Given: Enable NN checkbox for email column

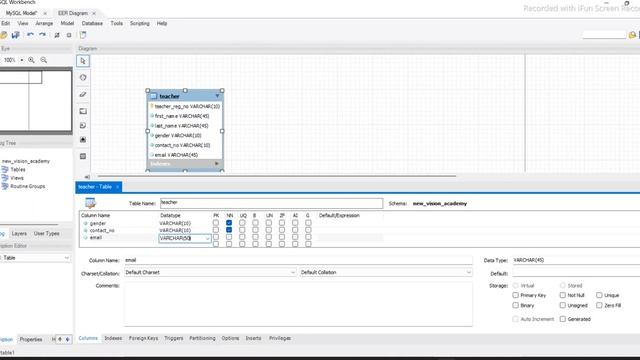Looking at the screenshot, I should pos(229,237).
